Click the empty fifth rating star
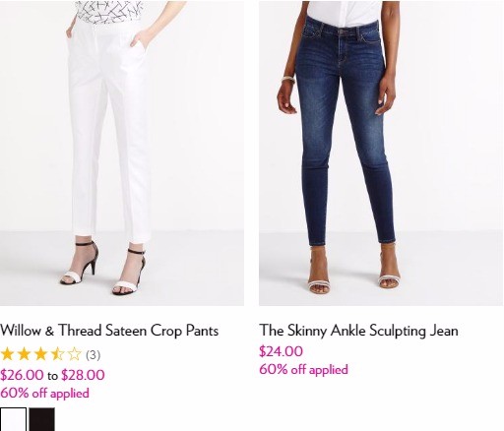Viewport: 504px width, 431px height. pos(74,354)
